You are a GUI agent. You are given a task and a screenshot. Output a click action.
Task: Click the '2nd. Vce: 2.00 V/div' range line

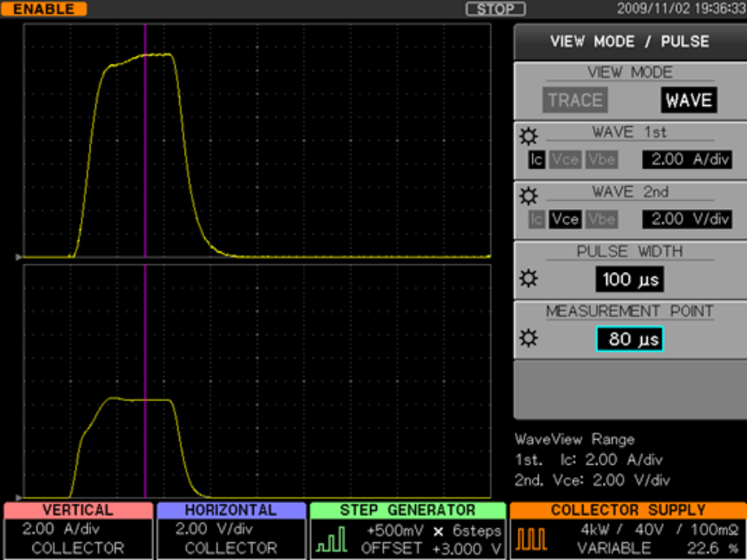click(592, 480)
